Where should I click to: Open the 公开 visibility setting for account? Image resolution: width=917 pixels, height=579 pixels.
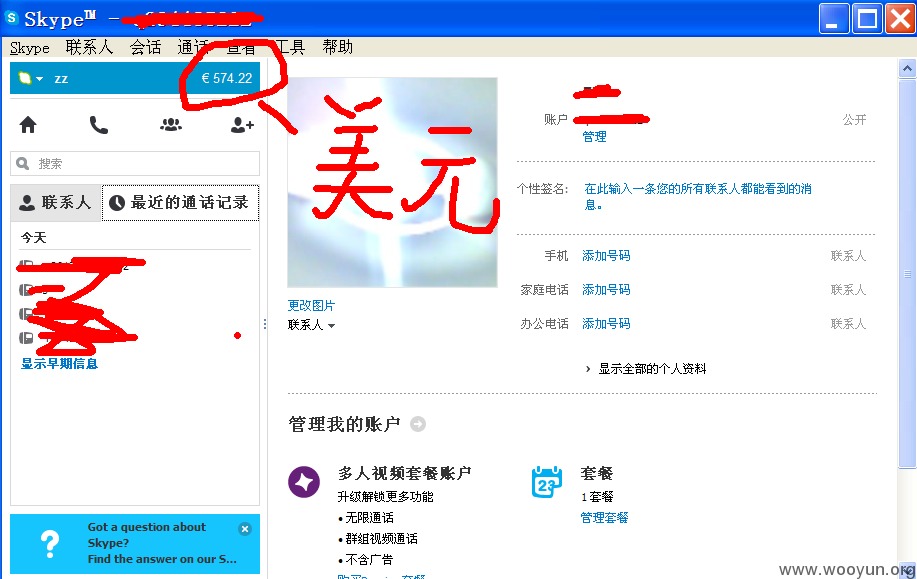click(854, 120)
